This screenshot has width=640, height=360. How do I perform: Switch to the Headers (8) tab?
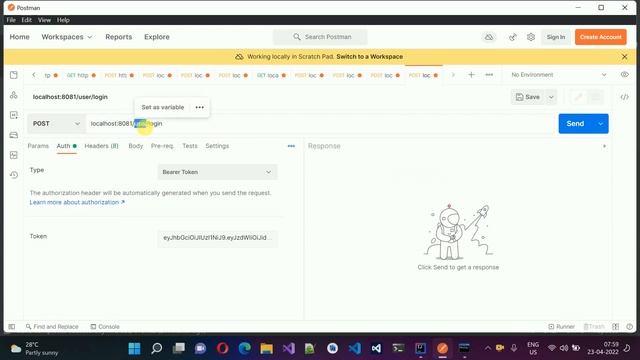click(x=101, y=146)
